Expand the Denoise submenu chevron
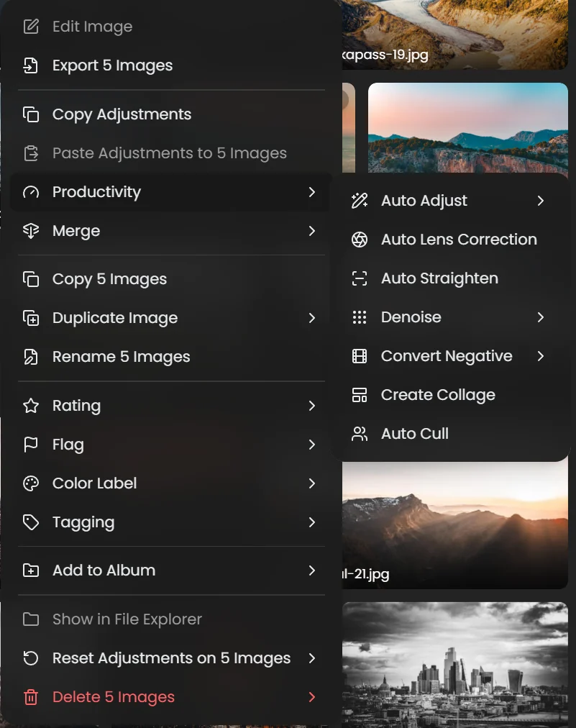Viewport: 576px width, 728px height. [x=540, y=317]
